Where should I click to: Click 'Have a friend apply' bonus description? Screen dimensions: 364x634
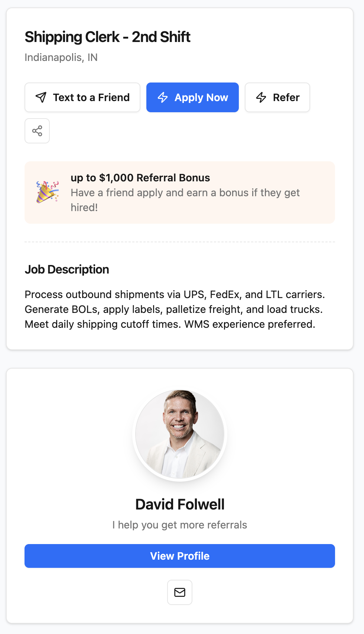pos(185,200)
